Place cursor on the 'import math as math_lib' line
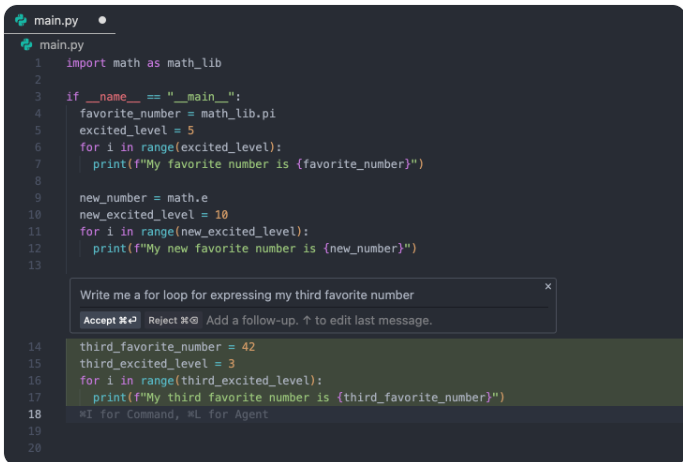 pyautogui.click(x=143, y=63)
